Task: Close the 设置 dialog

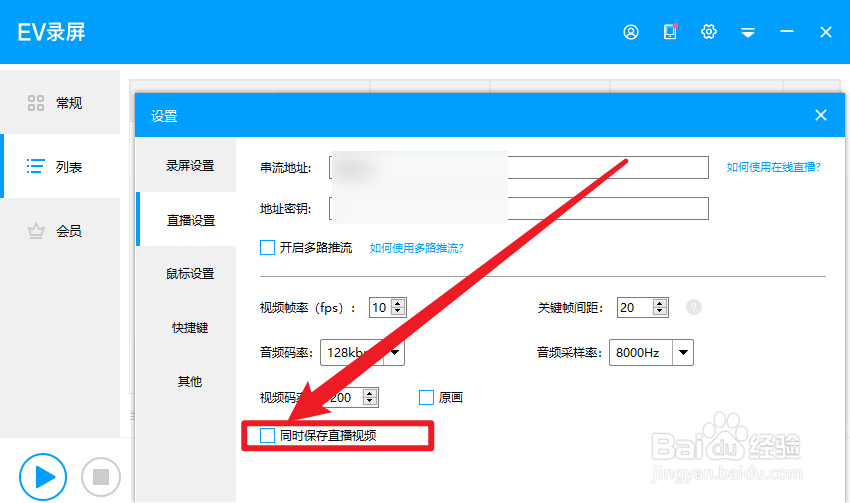Action: pos(821,115)
